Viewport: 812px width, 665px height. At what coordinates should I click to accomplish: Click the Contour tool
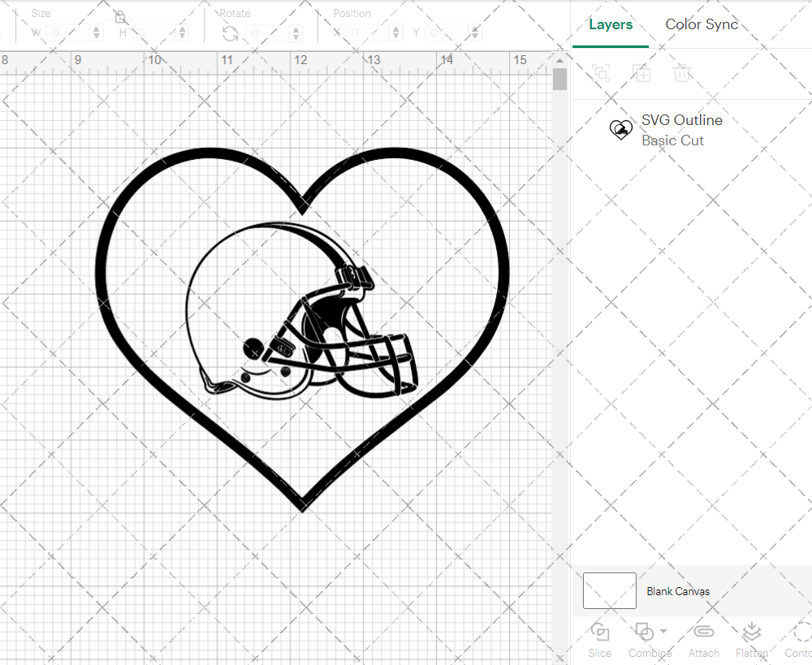pos(798,641)
